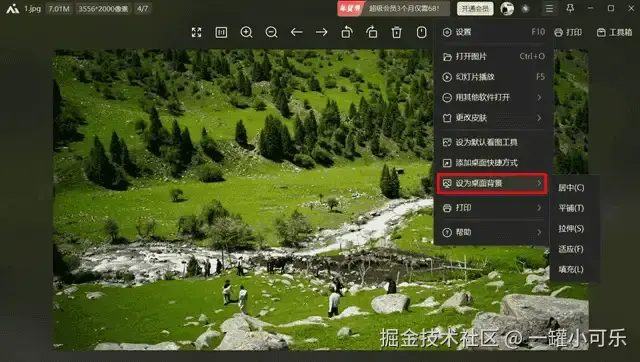Image resolution: width=640 pixels, height=362 pixels.
Task: Rotate image clockwise
Action: (x=371, y=32)
